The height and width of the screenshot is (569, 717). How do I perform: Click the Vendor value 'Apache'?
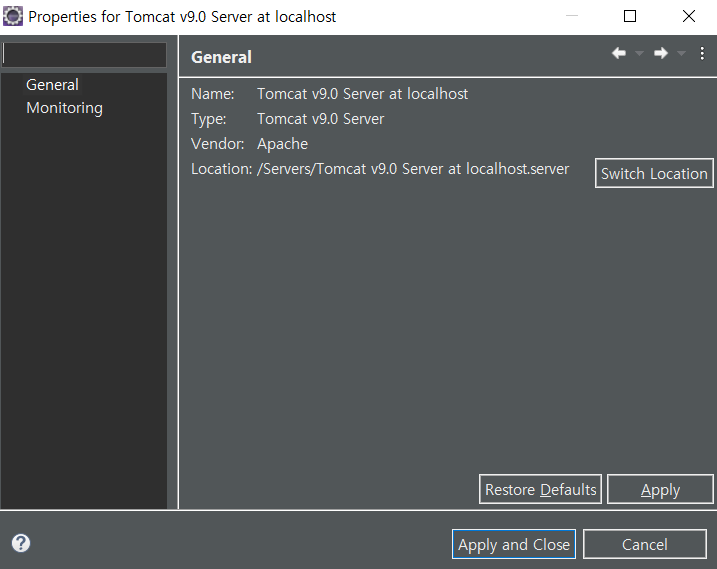pyautogui.click(x=282, y=144)
